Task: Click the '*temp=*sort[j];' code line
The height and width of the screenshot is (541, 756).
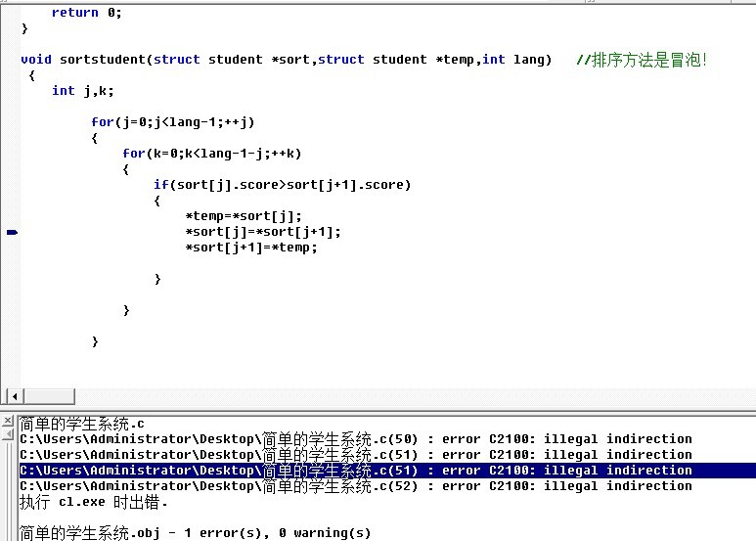Action: tap(244, 216)
